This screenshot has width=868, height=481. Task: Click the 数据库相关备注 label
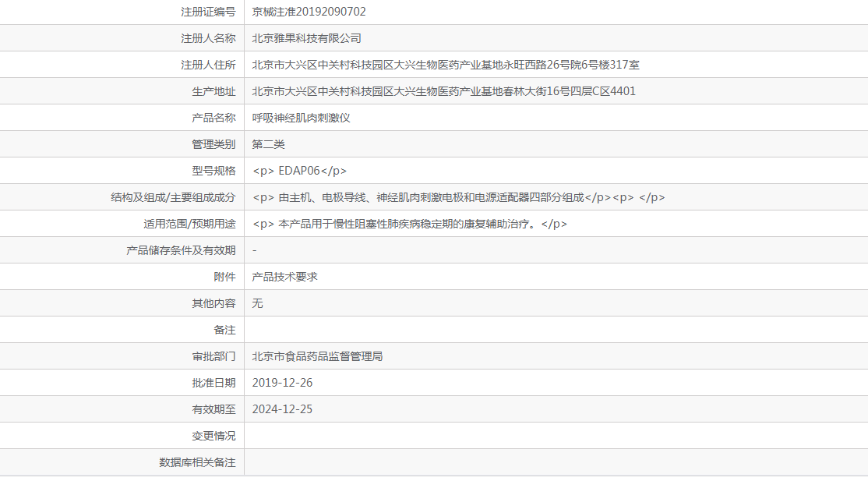197,463
